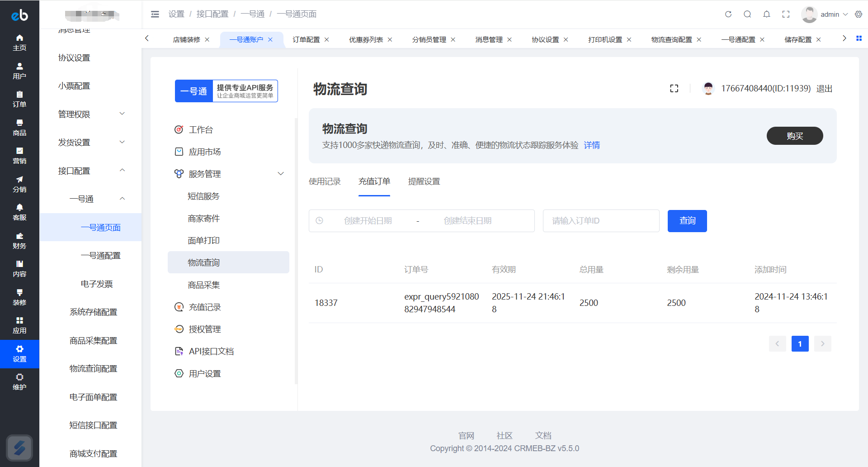Viewport: 868px width, 467px height.
Task: Toggle browser fullscreen icon in top bar
Action: tap(786, 14)
